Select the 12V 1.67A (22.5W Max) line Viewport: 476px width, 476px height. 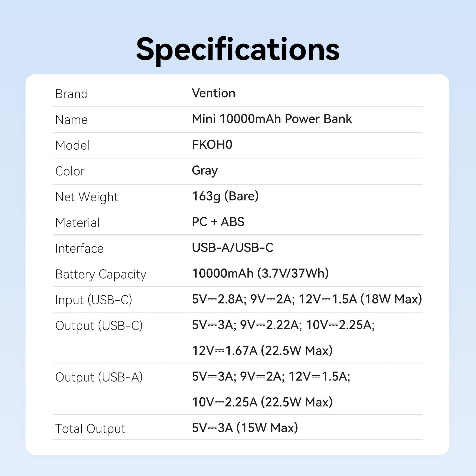click(x=262, y=351)
